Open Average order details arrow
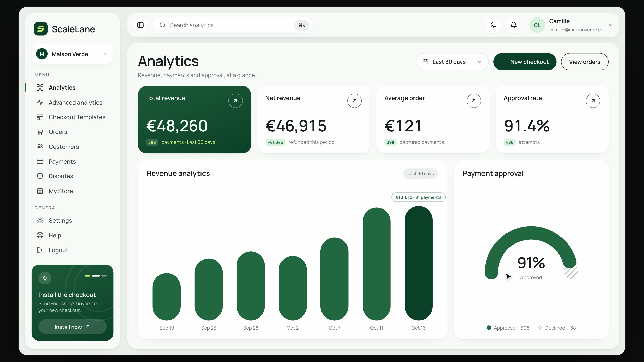Screen dimensions: 644x362 (474, 101)
